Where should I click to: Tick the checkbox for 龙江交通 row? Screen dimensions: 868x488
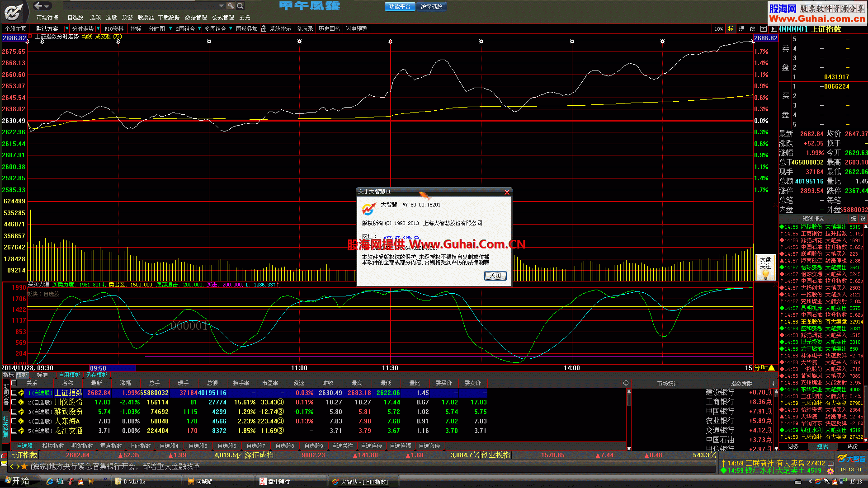[x=14, y=431]
